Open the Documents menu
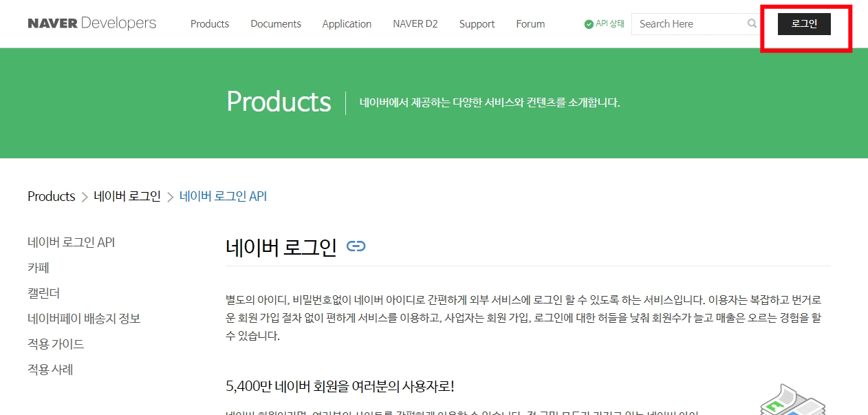 click(276, 24)
